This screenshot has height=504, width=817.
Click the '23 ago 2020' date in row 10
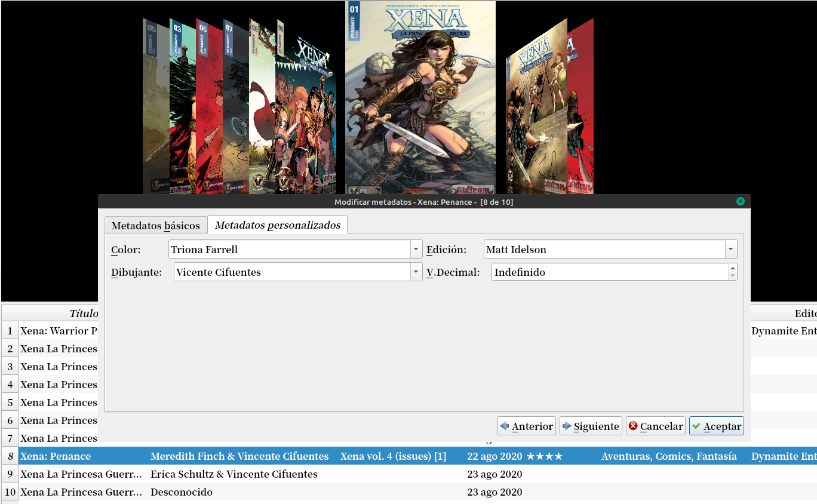pos(494,492)
